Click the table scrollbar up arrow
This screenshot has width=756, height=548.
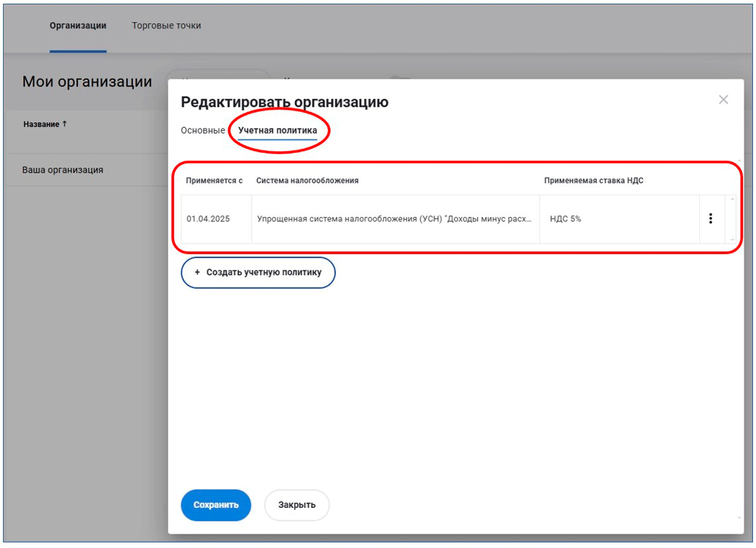point(731,200)
